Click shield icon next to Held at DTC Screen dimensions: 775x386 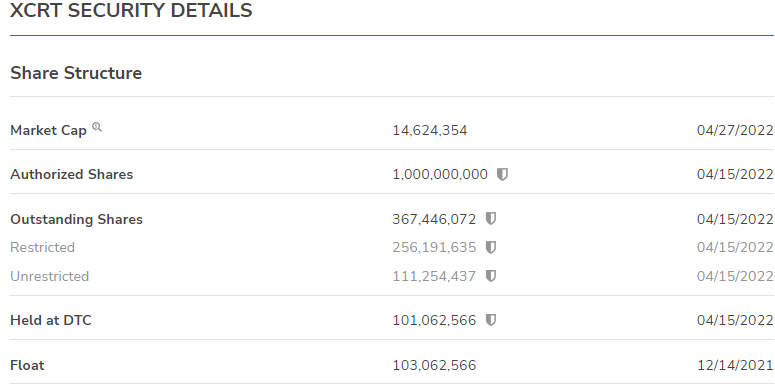490,320
